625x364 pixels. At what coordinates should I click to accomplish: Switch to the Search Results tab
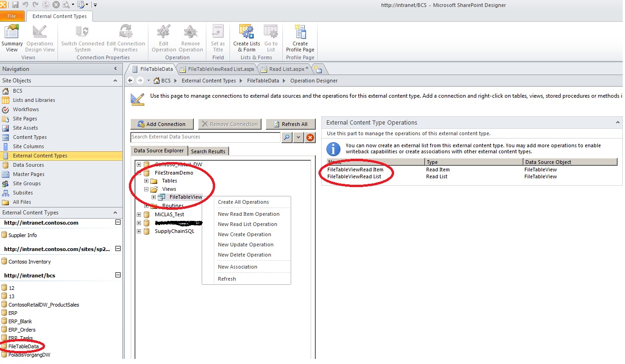(208, 151)
